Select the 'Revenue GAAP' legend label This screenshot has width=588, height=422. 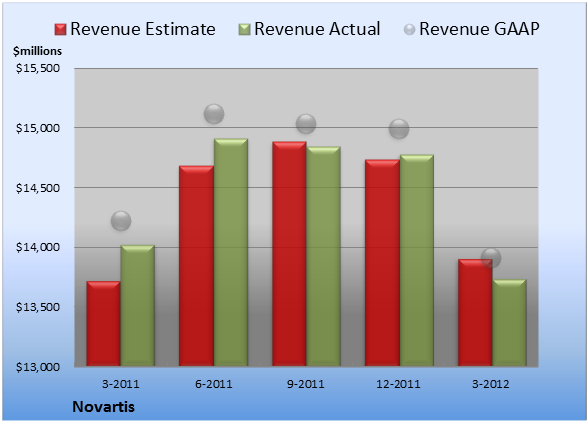(479, 29)
